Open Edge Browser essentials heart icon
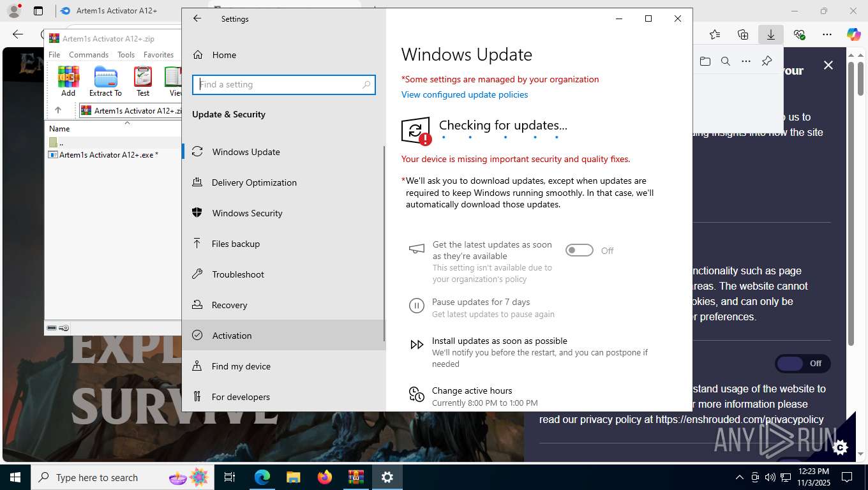The height and width of the screenshot is (490, 868). tap(799, 34)
